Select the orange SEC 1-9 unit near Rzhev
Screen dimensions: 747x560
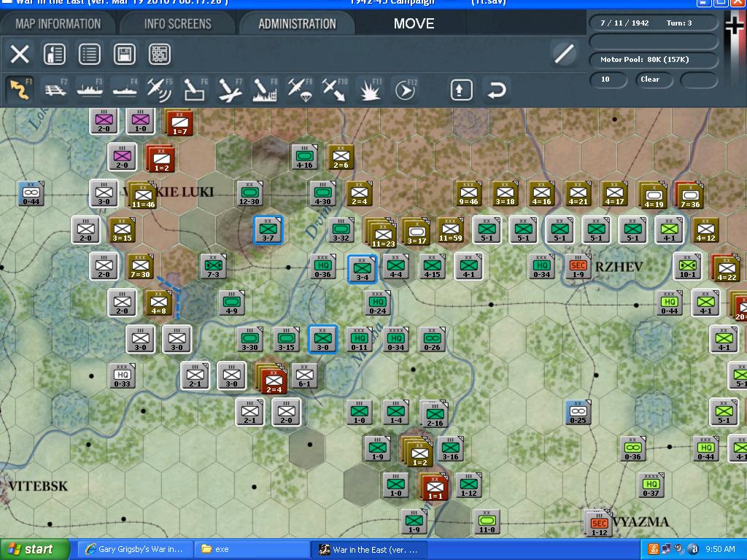578,267
